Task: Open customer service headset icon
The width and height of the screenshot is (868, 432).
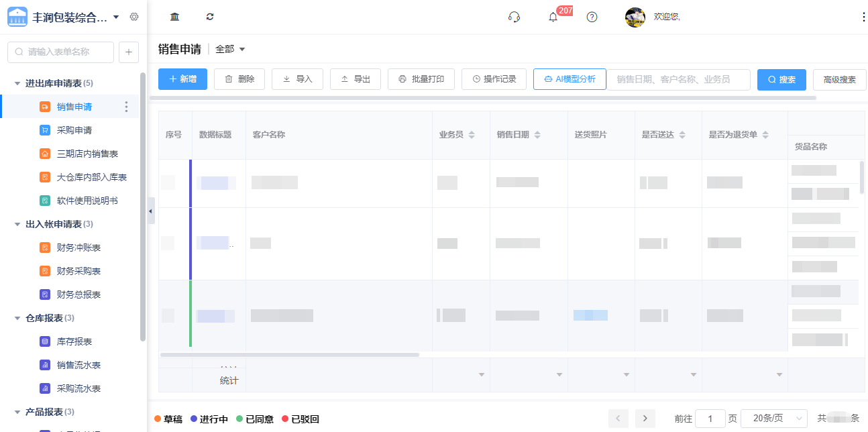Action: (514, 17)
